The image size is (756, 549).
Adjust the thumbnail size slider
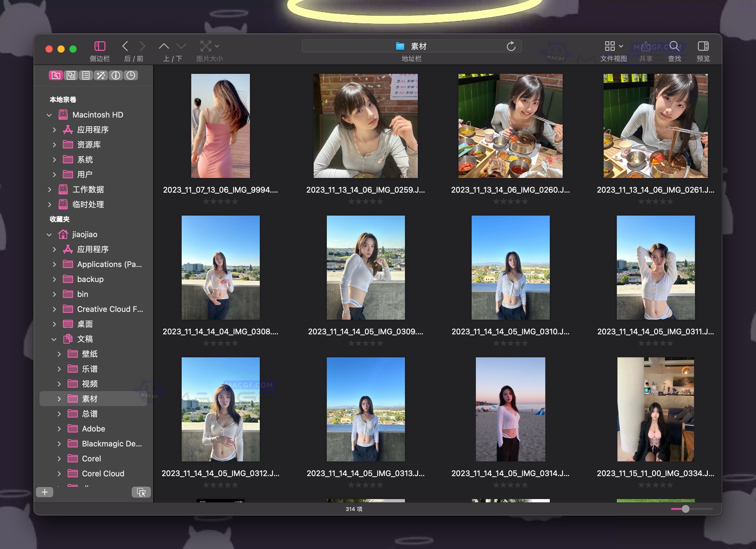coord(685,509)
